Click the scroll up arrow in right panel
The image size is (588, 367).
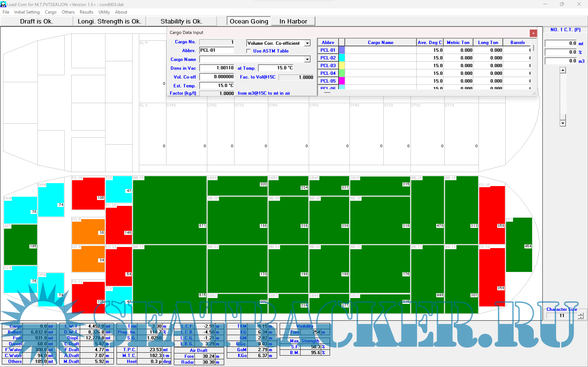pyautogui.click(x=563, y=70)
